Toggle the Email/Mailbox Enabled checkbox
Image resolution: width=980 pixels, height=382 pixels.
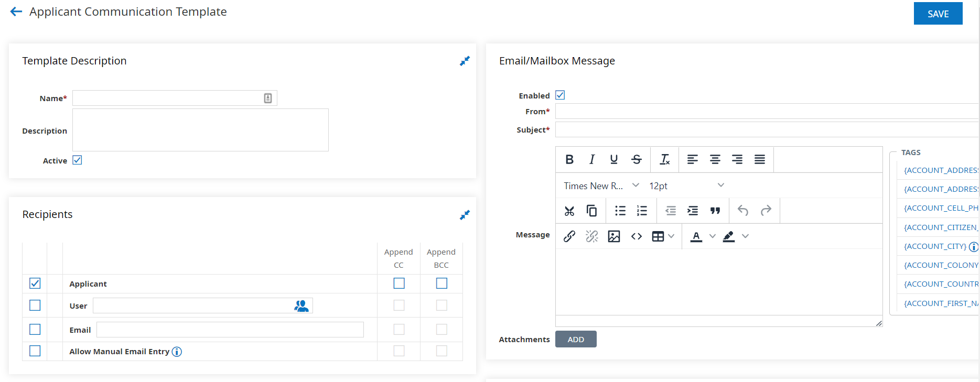pyautogui.click(x=560, y=95)
